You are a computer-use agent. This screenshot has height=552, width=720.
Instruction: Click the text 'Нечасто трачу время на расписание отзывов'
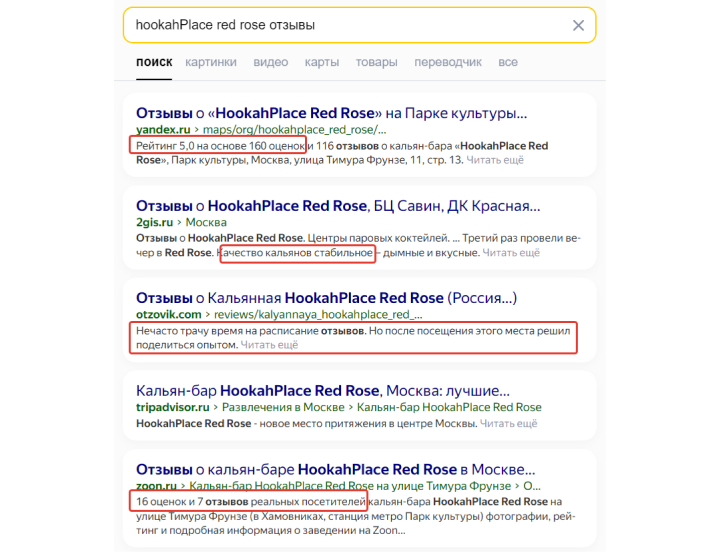250,331
